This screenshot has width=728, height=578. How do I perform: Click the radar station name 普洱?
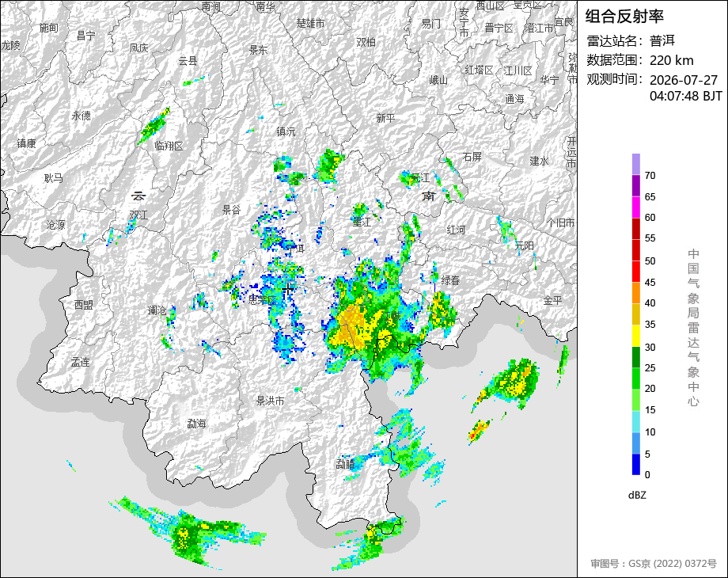[662, 41]
